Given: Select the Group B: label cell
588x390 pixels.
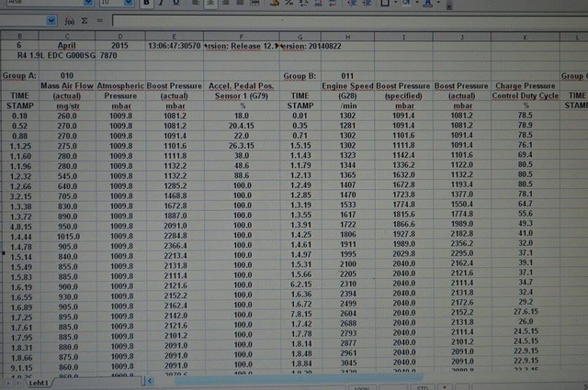Looking at the screenshot, I should tap(300, 76).
